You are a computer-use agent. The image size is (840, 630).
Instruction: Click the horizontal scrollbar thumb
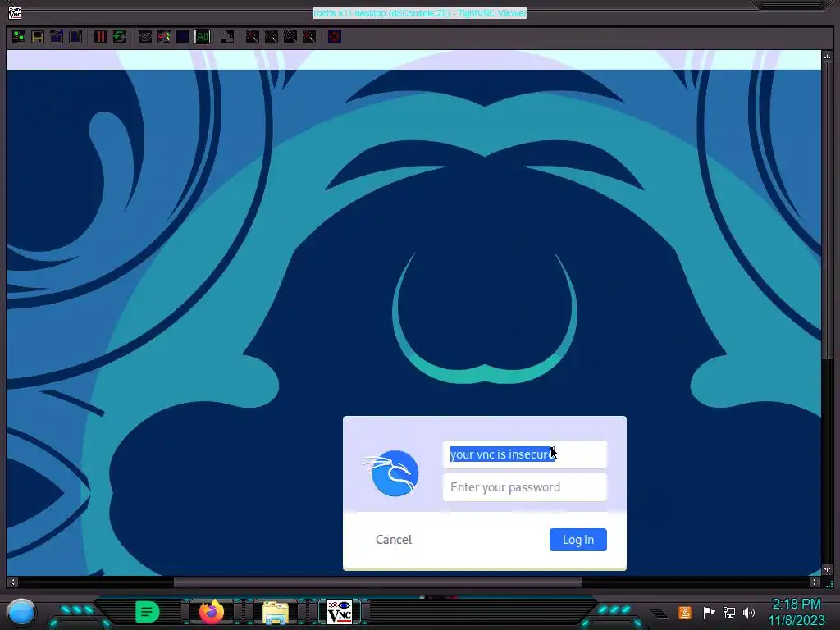click(x=377, y=582)
